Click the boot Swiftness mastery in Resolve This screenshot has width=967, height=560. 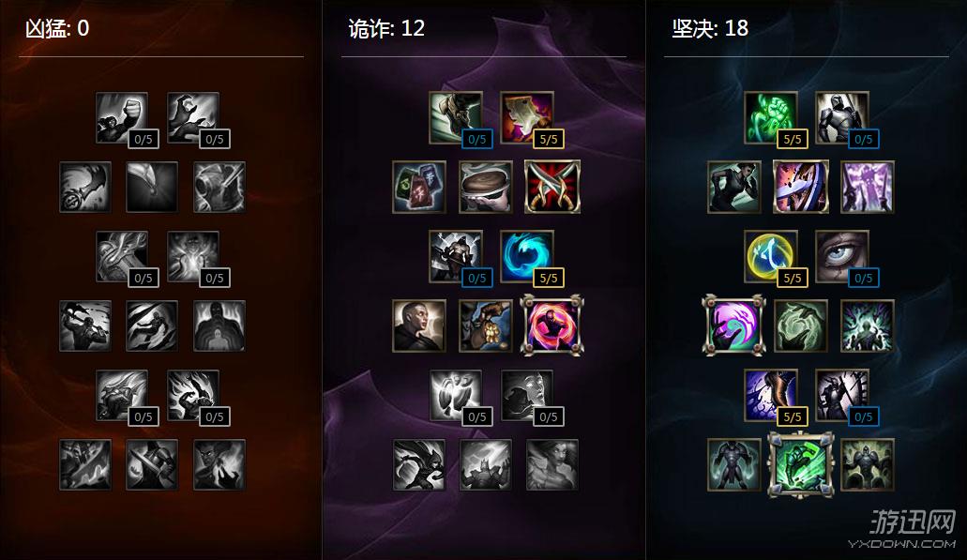(770, 395)
